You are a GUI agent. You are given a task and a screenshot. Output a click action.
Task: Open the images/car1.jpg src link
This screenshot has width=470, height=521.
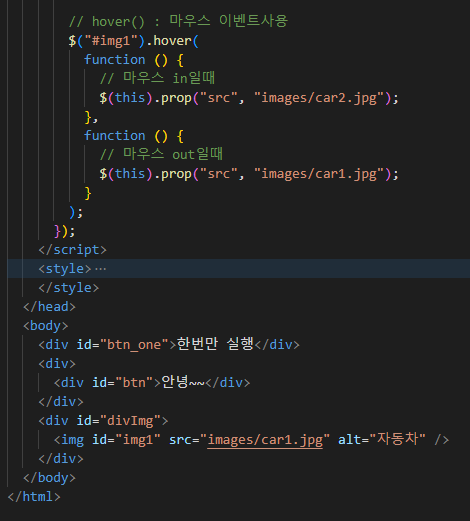[x=265, y=440]
